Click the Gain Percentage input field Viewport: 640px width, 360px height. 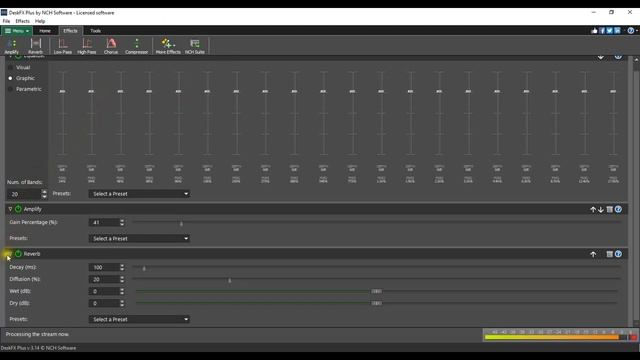(x=104, y=222)
